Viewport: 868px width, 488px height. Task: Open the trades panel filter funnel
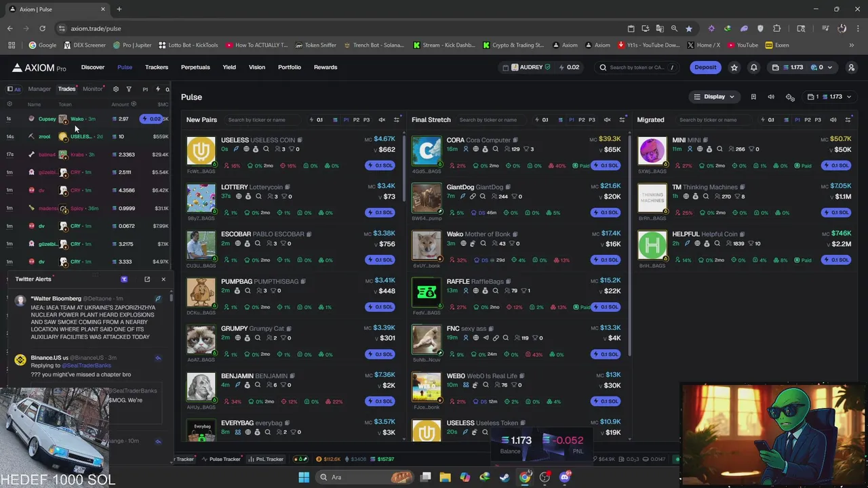pyautogui.click(x=129, y=89)
